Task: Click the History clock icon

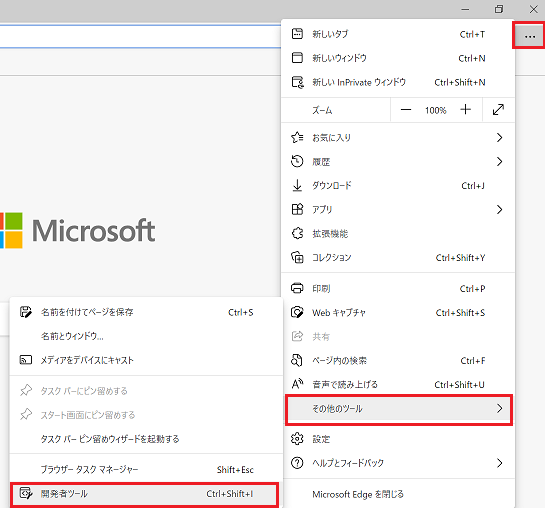Action: pyautogui.click(x=297, y=161)
